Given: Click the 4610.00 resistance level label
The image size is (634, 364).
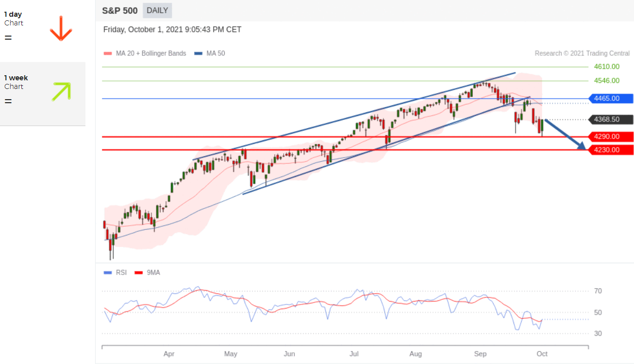Looking at the screenshot, I should point(607,67).
